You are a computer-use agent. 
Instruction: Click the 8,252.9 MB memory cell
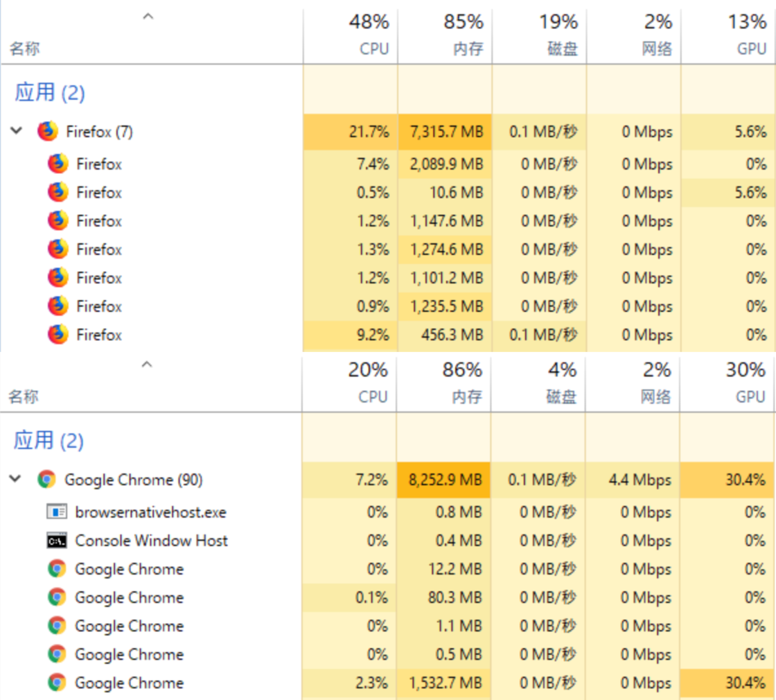[x=444, y=480]
